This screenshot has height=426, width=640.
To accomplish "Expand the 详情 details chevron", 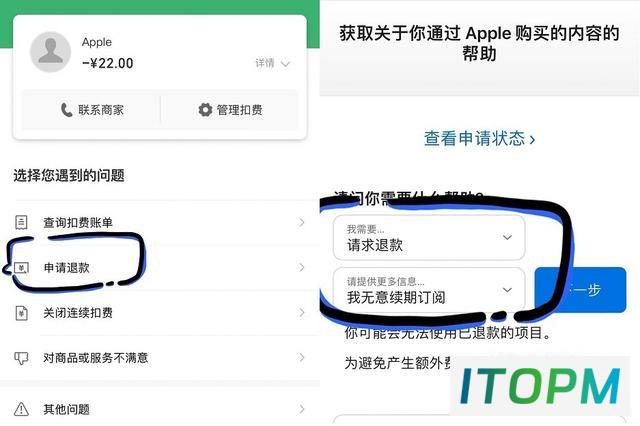I will (285, 64).
